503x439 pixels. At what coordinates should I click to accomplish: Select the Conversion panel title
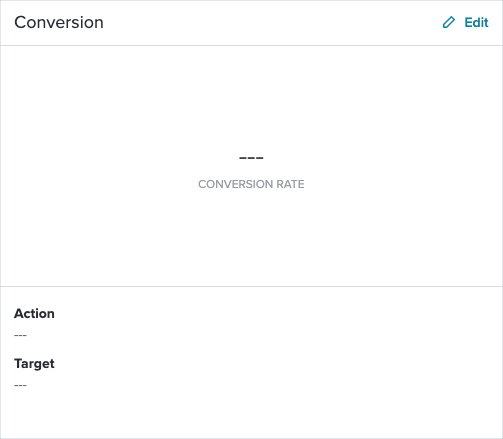point(59,22)
